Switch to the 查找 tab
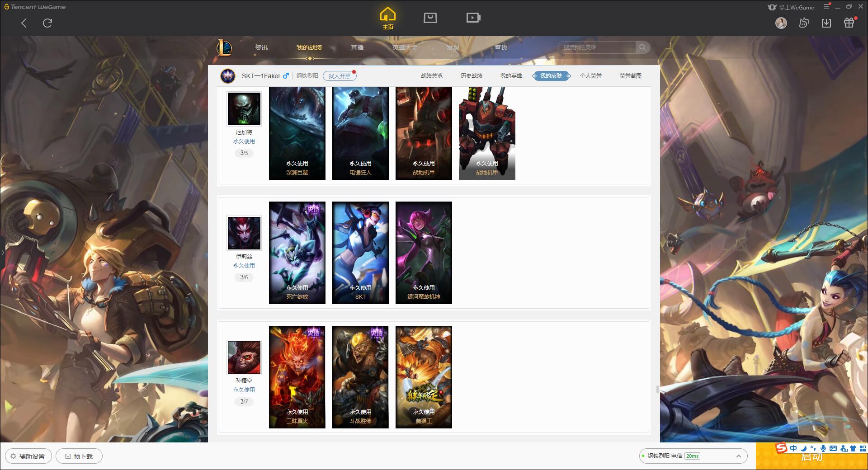The width and height of the screenshot is (868, 470). 501,47
